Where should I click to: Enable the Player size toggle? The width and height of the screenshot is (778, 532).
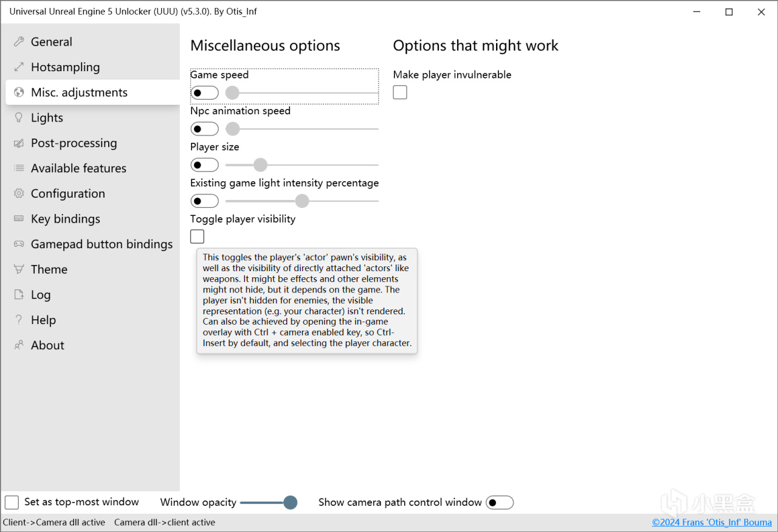[x=204, y=165]
